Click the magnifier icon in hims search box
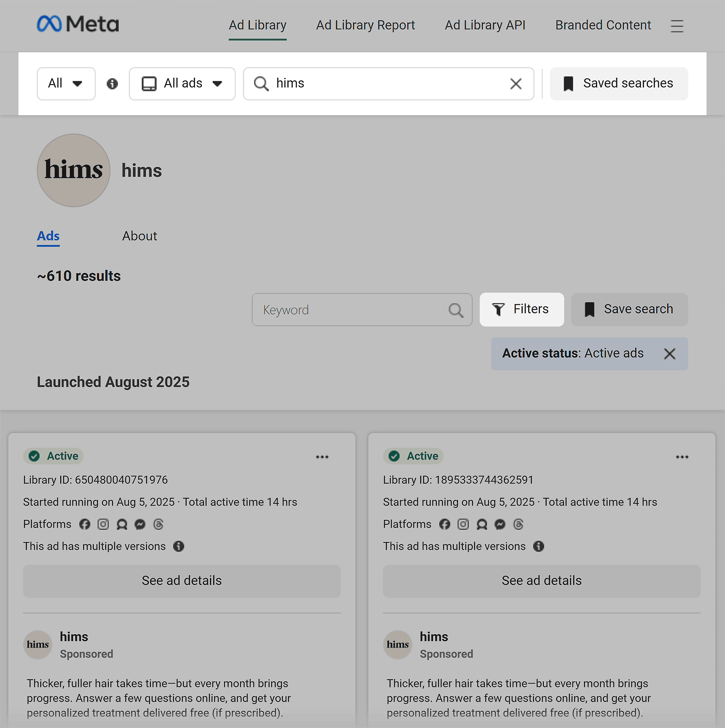Screen dimensions: 725x728 261,84
